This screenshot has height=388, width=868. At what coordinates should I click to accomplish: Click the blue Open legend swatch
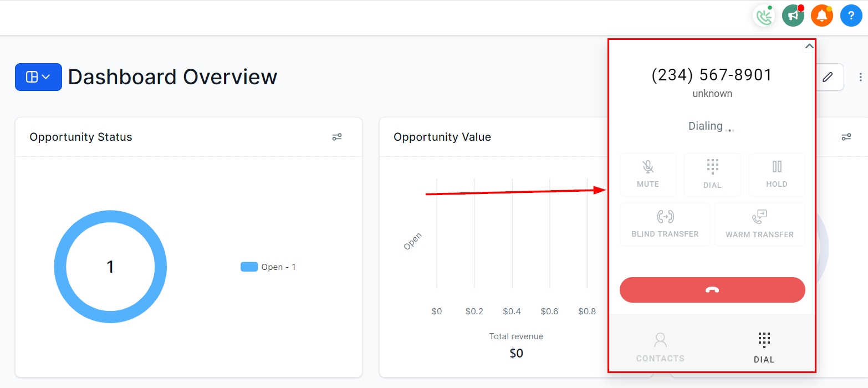coord(249,267)
